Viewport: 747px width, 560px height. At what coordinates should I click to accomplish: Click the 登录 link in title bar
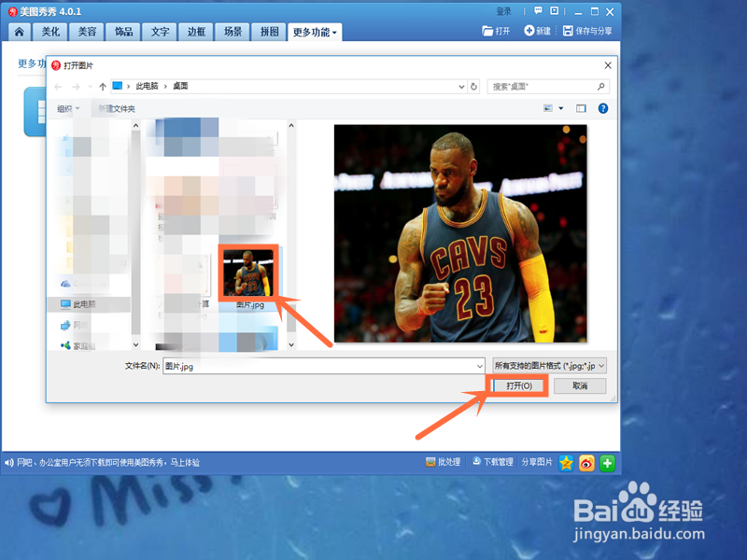pos(503,11)
